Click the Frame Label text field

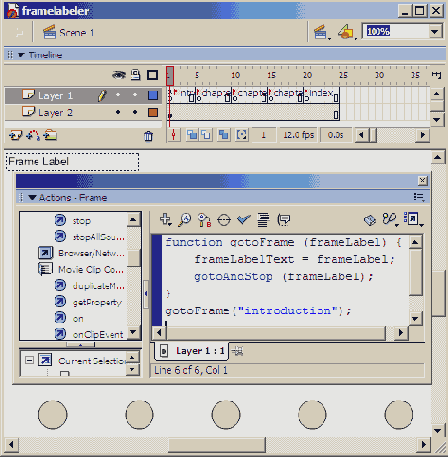pyautogui.click(x=72, y=162)
